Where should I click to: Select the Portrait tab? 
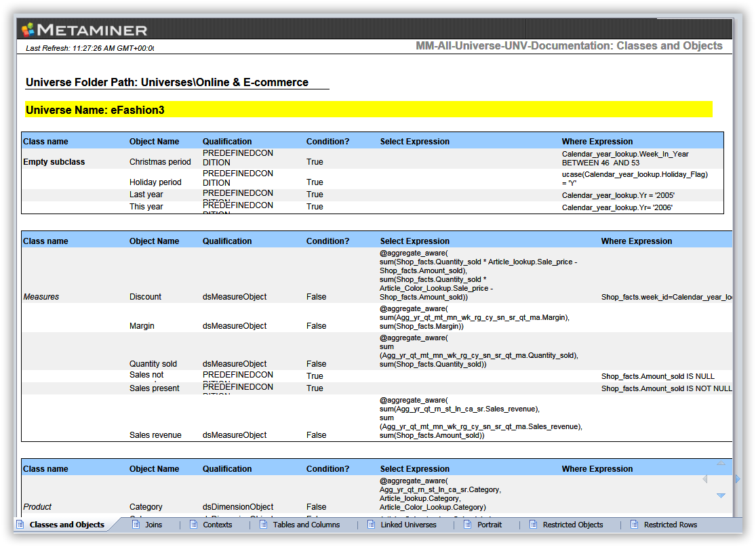click(490, 525)
